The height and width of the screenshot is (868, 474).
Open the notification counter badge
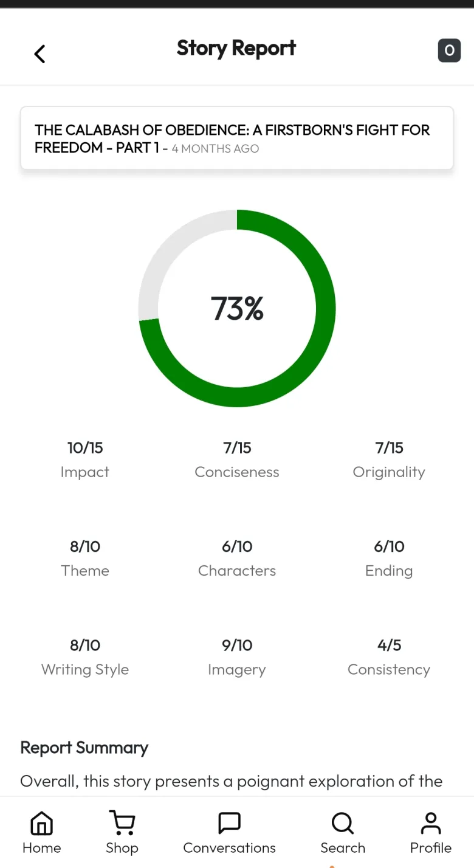tap(449, 50)
